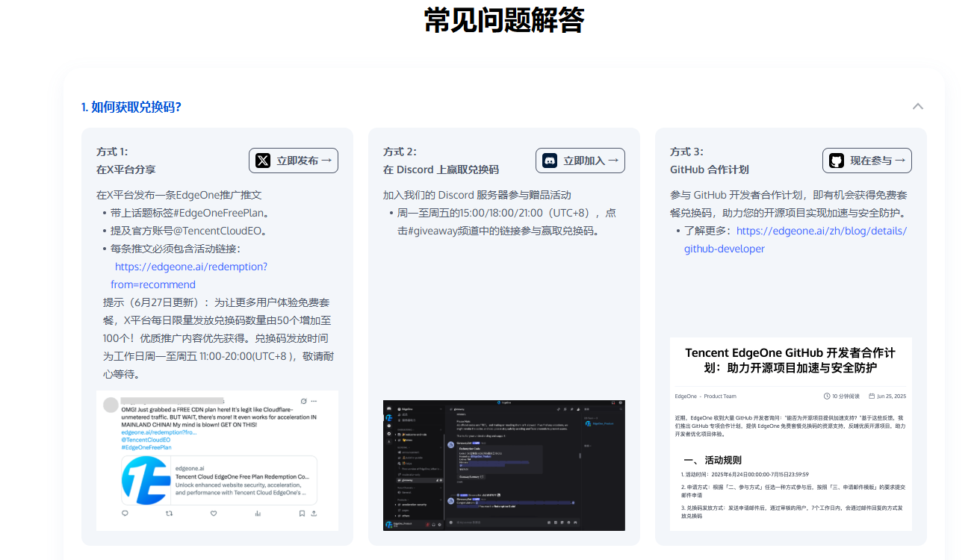980x560 pixels.
Task: Click the three-dot more icon in the tweet
Action: pos(314,401)
